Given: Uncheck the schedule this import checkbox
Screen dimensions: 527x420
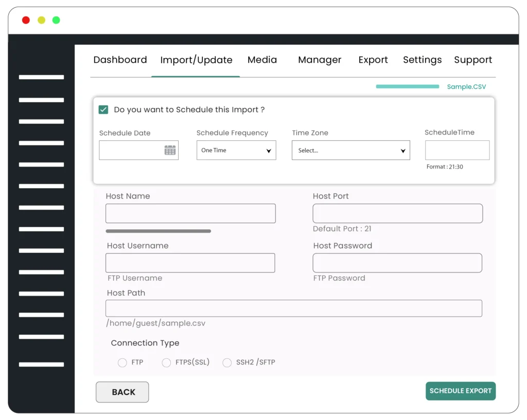Looking at the screenshot, I should coord(103,109).
